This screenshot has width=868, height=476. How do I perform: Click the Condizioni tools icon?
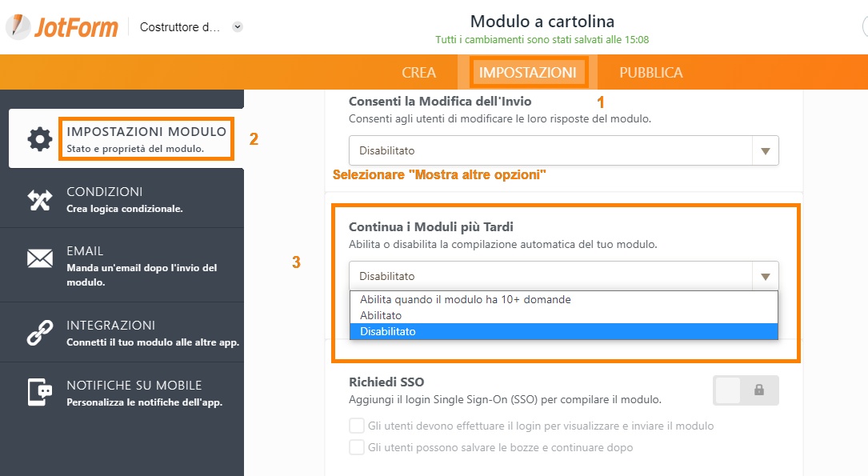[40, 200]
